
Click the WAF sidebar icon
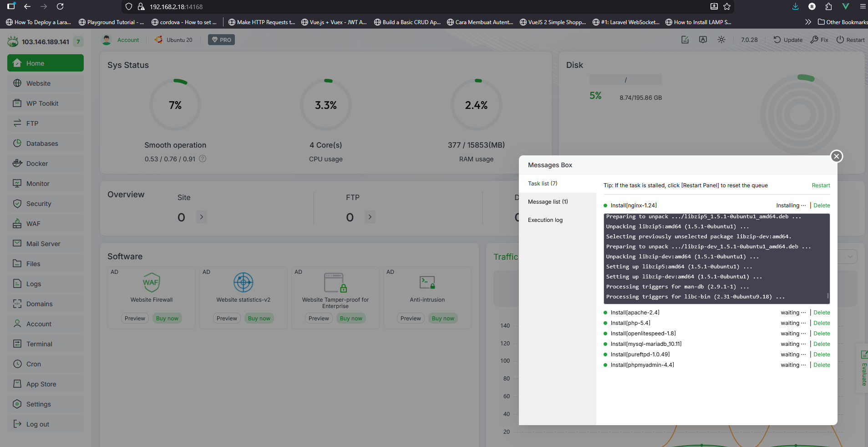point(17,224)
